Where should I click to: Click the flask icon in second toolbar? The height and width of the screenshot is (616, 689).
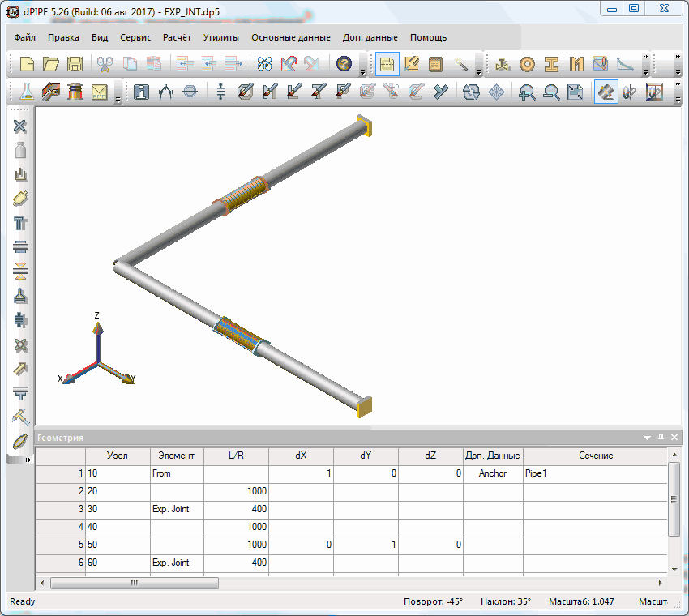[x=28, y=92]
